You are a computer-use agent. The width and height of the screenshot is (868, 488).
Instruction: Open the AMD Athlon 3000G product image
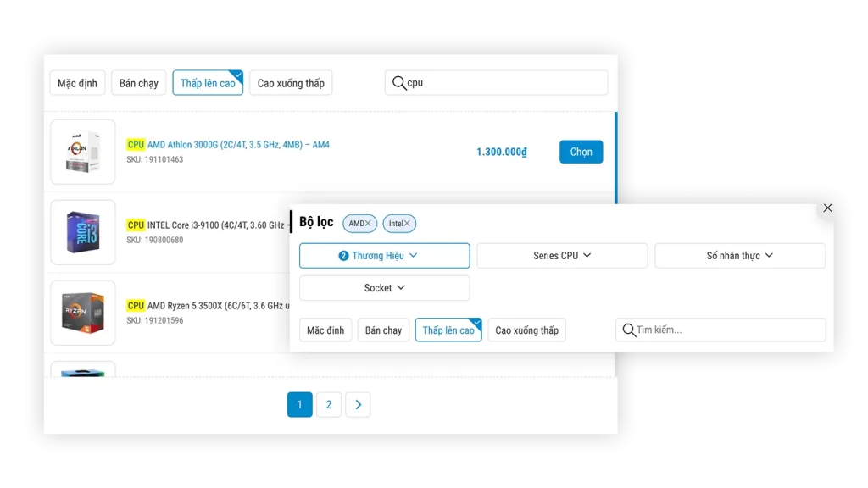click(x=83, y=152)
